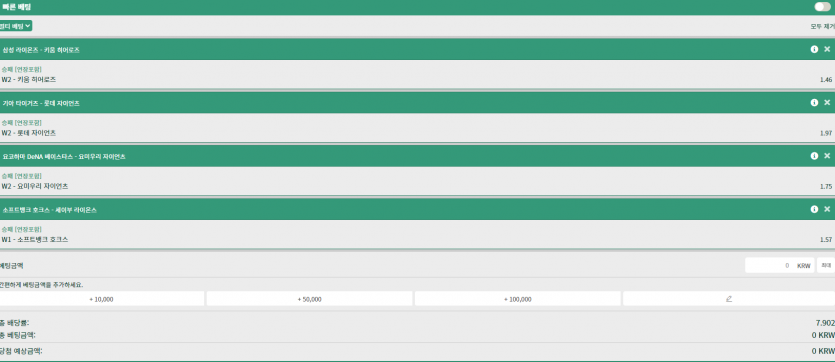
Task: Click the 1.57 odds value
Action: click(x=826, y=240)
